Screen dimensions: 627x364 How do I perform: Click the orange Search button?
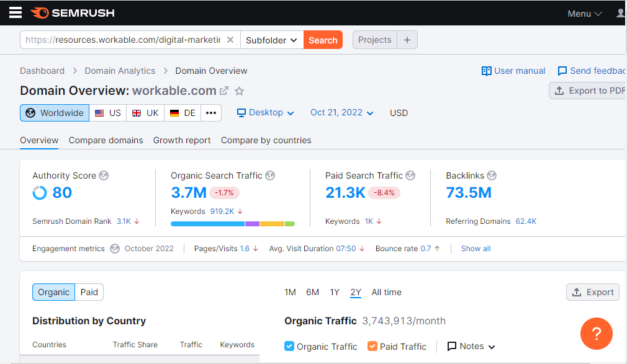coord(323,40)
